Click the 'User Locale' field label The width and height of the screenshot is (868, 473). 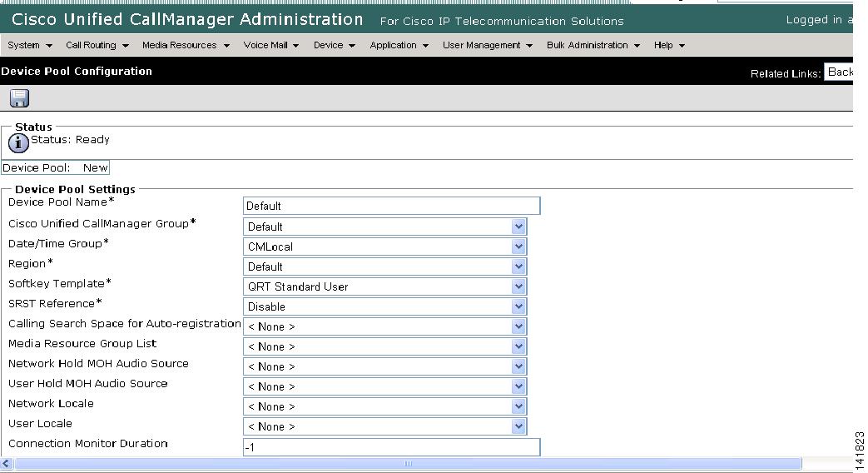tap(40, 423)
